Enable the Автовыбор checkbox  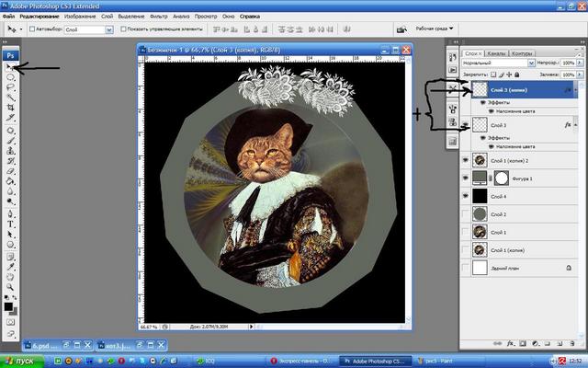(32, 29)
